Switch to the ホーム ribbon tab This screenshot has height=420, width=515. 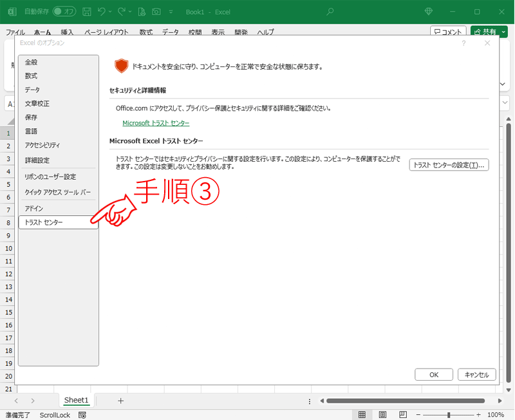[42, 32]
